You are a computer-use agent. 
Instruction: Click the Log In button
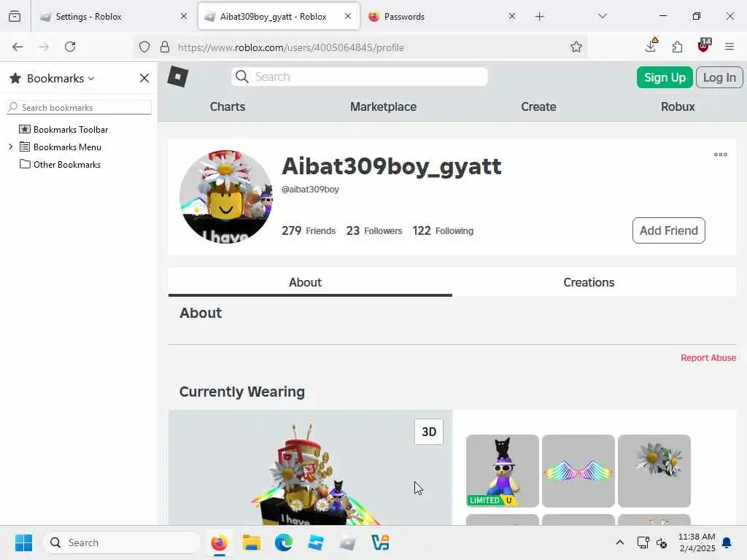coord(719,77)
